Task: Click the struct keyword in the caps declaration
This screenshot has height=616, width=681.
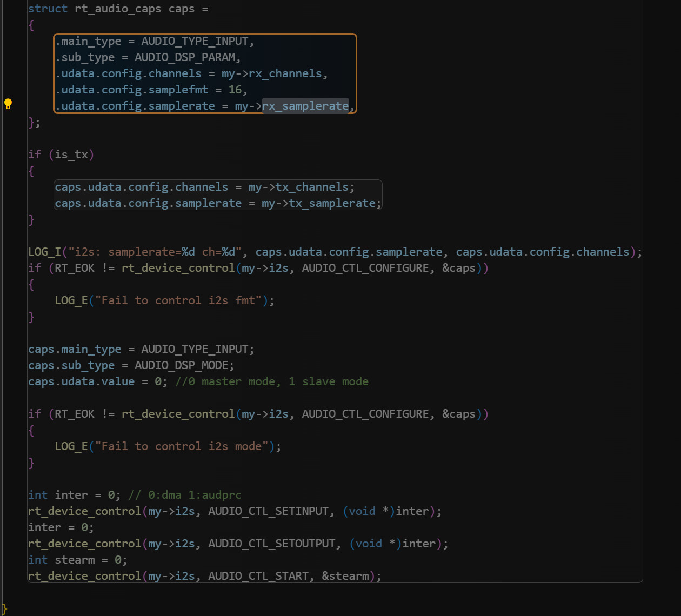Action: click(x=48, y=9)
